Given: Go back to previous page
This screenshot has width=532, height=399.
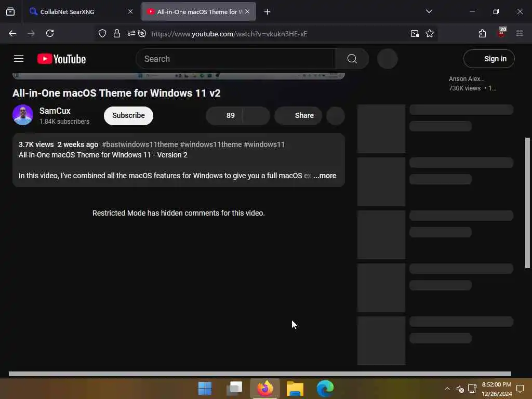Looking at the screenshot, I should coord(12,33).
